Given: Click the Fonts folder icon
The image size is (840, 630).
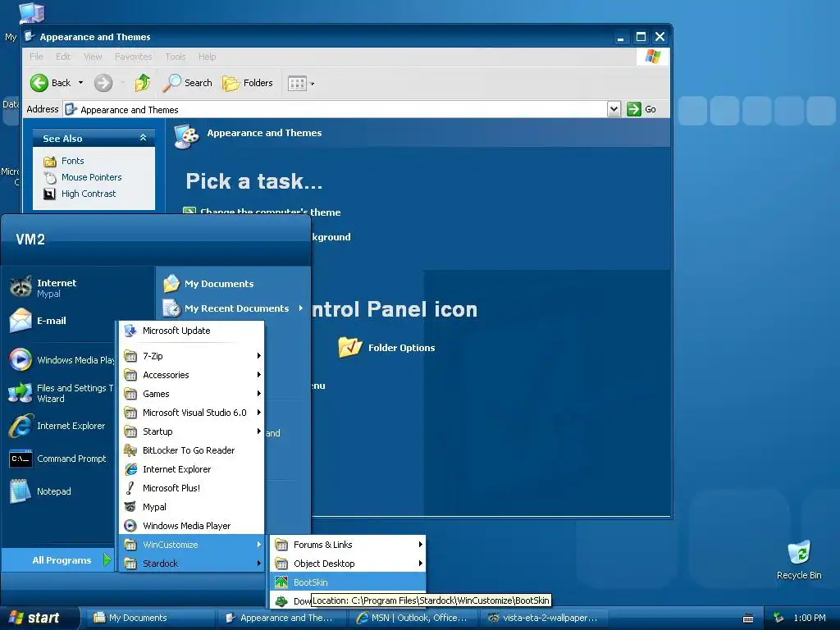Looking at the screenshot, I should tap(50, 162).
